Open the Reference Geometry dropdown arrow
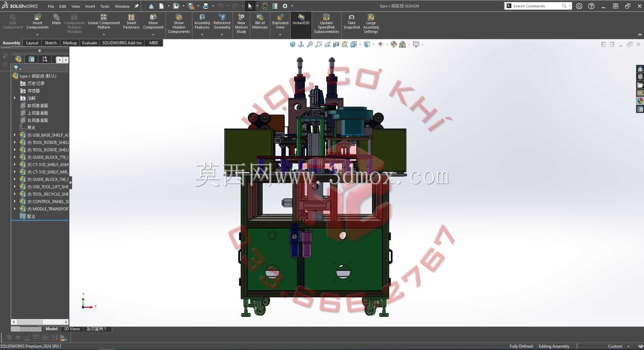The image size is (644, 350). [x=222, y=35]
